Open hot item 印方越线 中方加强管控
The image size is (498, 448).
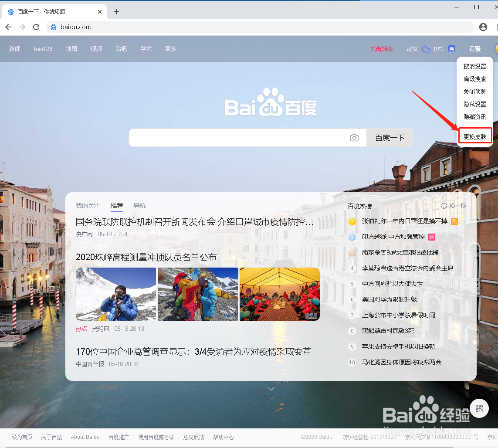click(393, 237)
